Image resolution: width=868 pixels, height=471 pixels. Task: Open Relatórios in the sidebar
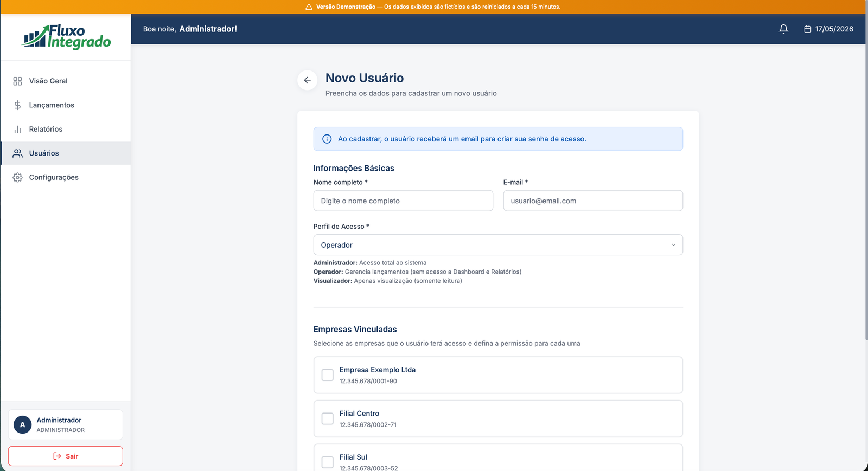(x=66, y=129)
